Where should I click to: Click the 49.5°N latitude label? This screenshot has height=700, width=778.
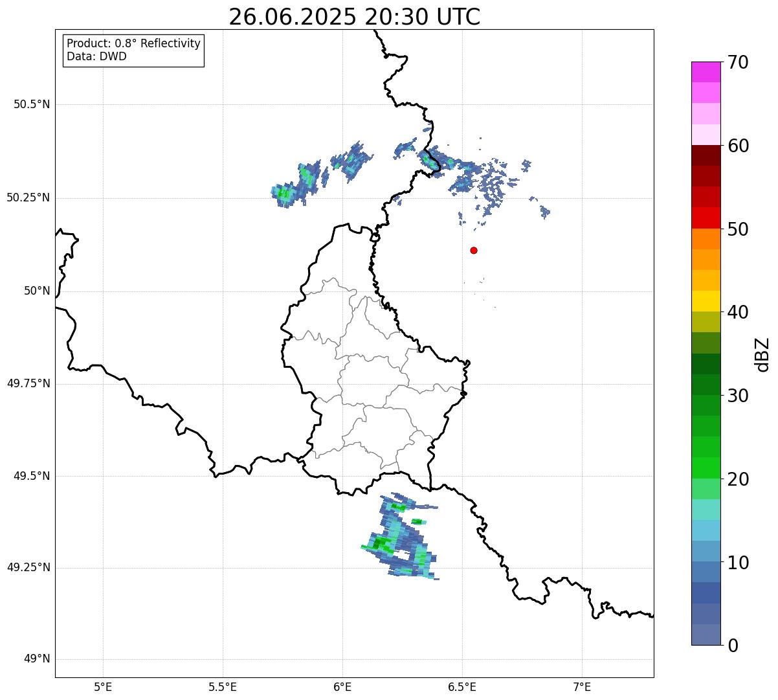[x=32, y=476]
